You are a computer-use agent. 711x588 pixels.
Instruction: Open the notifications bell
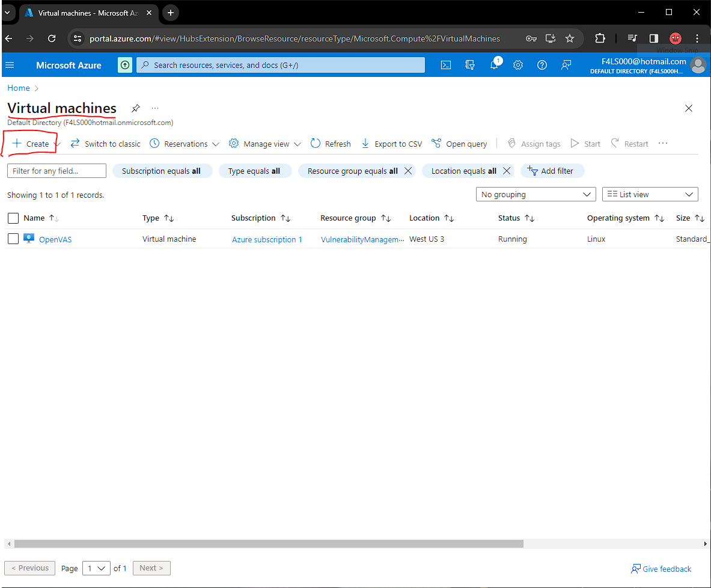(x=494, y=66)
